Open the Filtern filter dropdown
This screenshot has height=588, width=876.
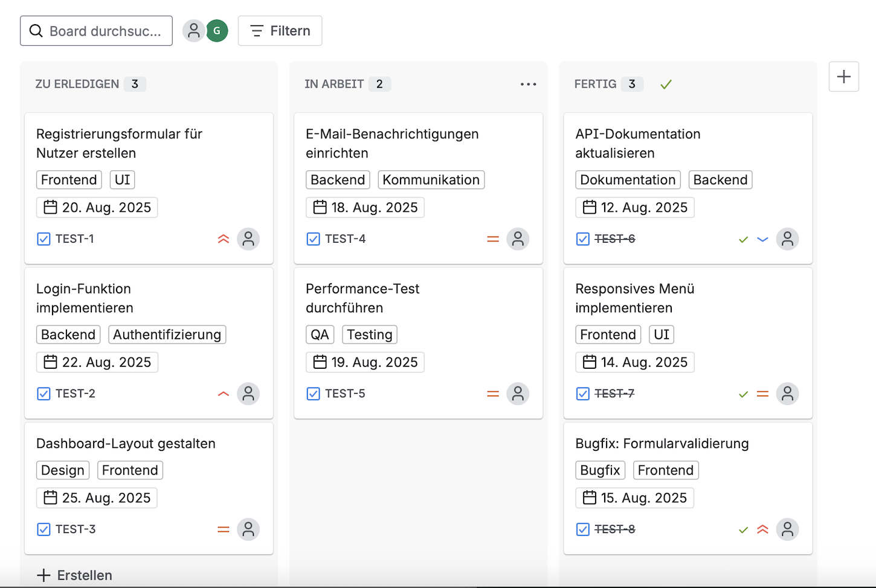(280, 31)
